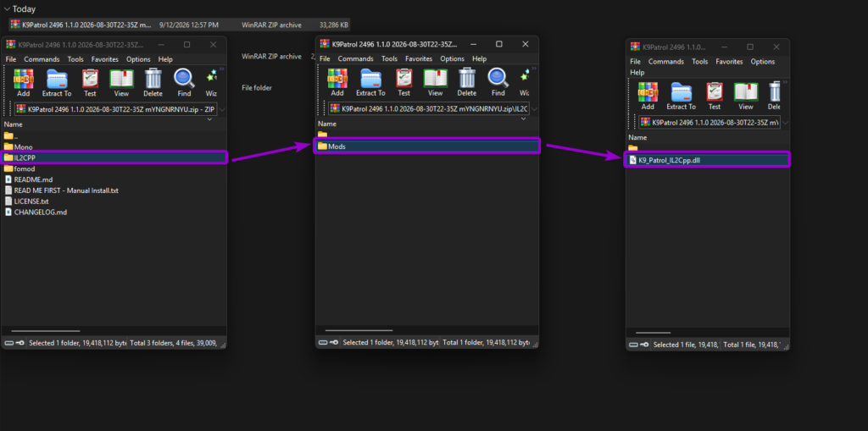Click Name column header in middle window
Viewport: 868px width, 431px height.
point(327,124)
